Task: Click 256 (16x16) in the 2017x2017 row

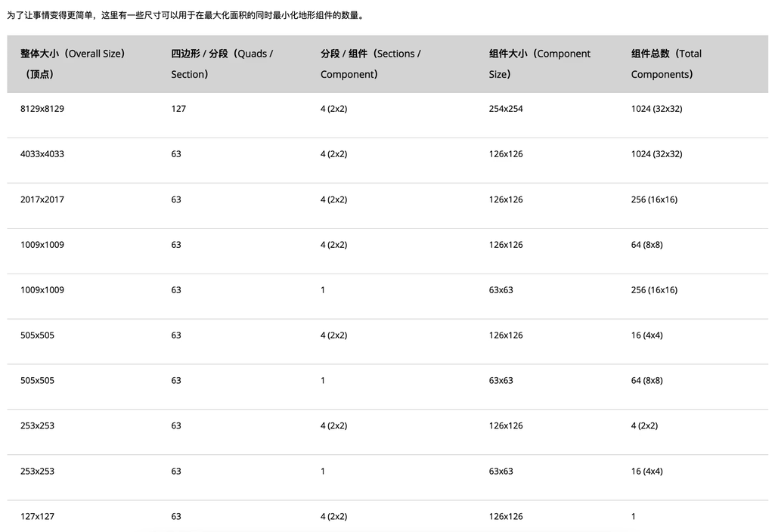Action: tap(654, 199)
